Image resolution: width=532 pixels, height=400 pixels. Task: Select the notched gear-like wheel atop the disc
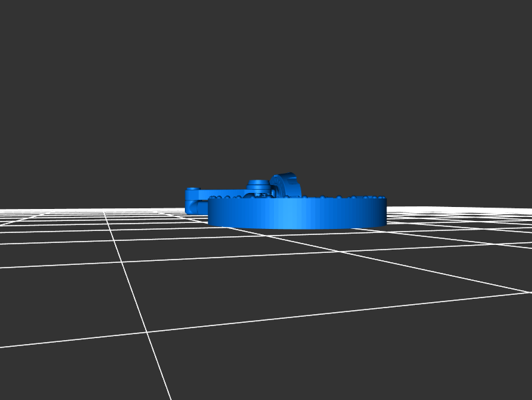287,184
